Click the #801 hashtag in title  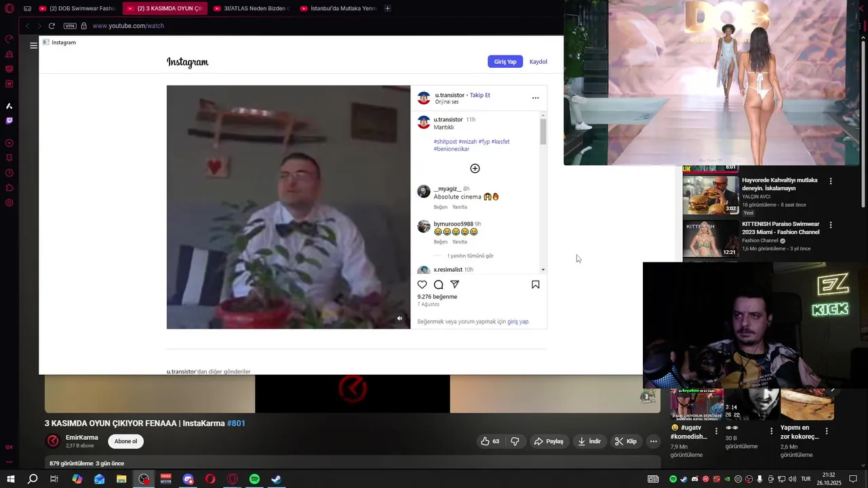click(236, 424)
